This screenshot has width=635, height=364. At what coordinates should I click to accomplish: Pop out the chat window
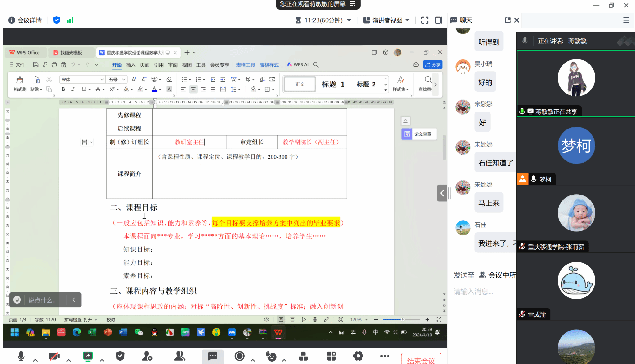508,20
